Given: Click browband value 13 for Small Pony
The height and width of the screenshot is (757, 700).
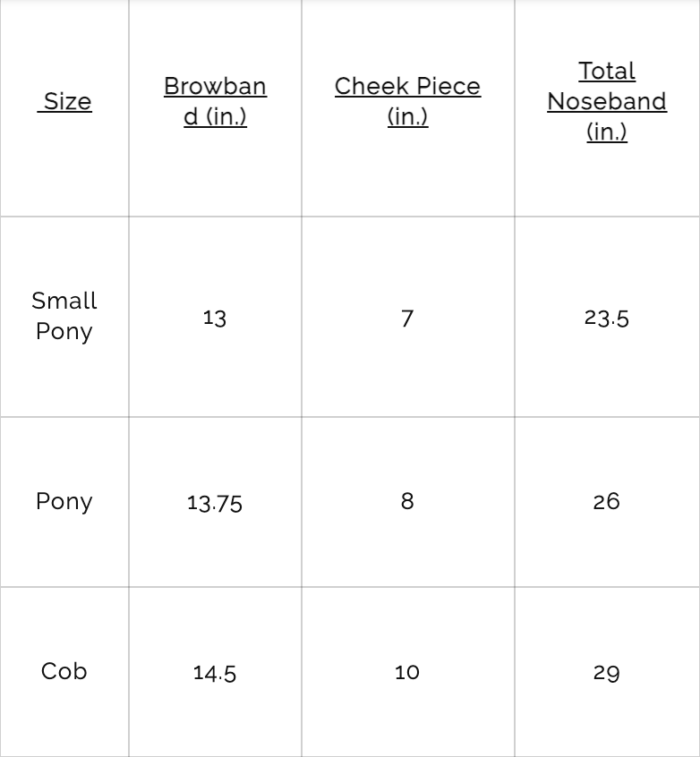Looking at the screenshot, I should pyautogui.click(x=215, y=318).
